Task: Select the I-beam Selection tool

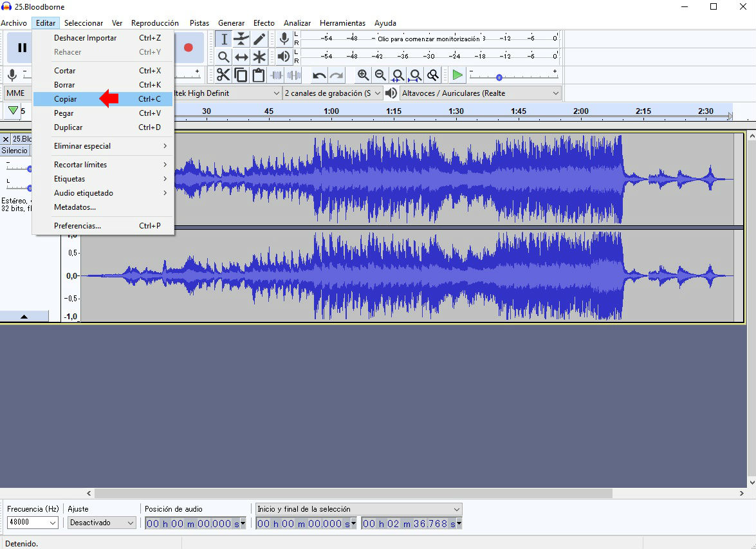Action: click(223, 39)
